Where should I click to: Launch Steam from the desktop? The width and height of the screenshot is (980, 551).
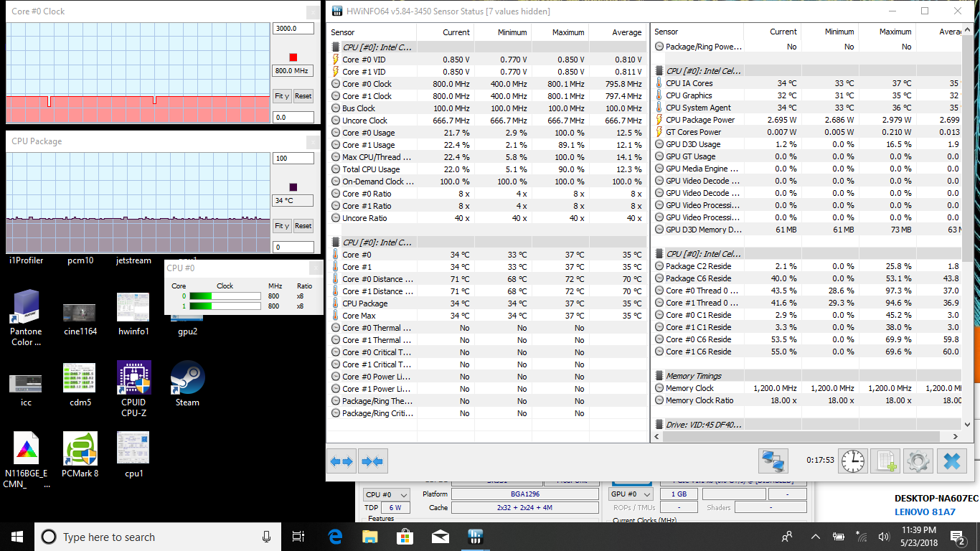tap(187, 384)
